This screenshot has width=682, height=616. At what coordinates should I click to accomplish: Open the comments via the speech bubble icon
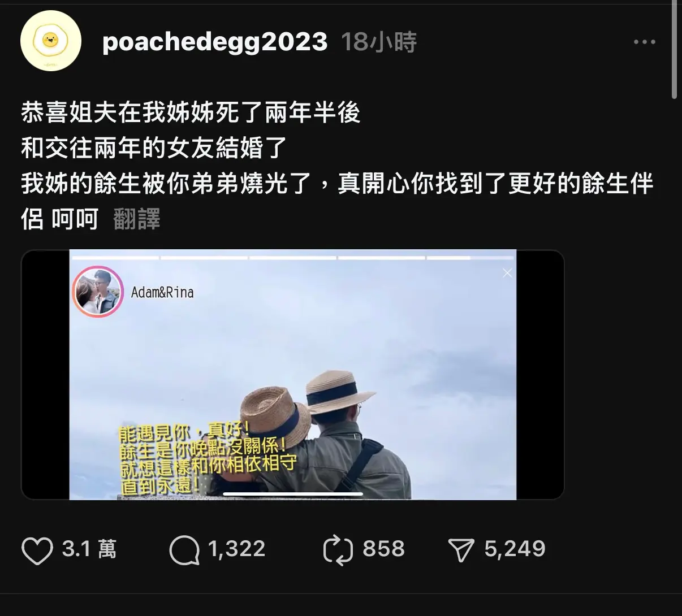click(x=184, y=550)
